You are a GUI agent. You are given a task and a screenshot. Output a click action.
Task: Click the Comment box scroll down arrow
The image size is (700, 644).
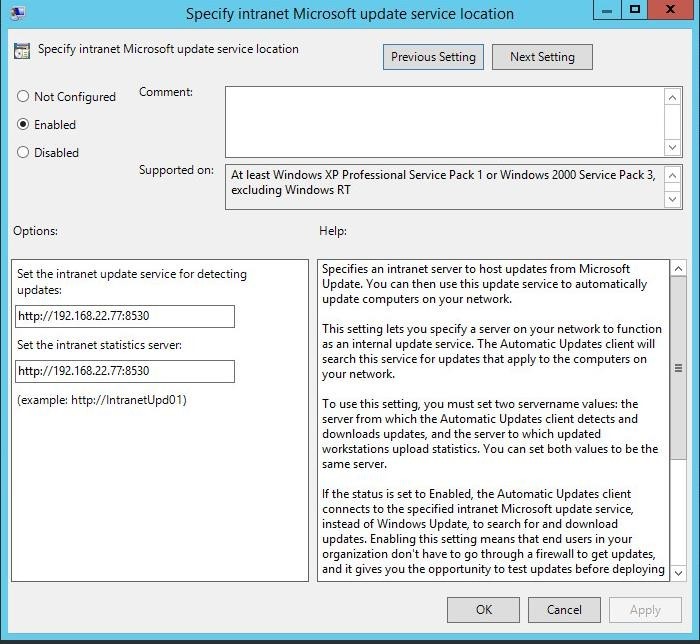click(x=673, y=147)
